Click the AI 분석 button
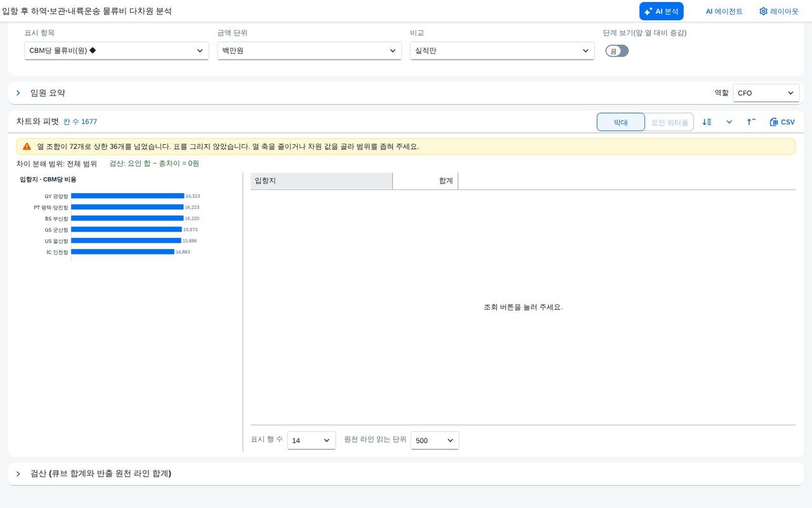Image resolution: width=812 pixels, height=508 pixels. pos(661,11)
